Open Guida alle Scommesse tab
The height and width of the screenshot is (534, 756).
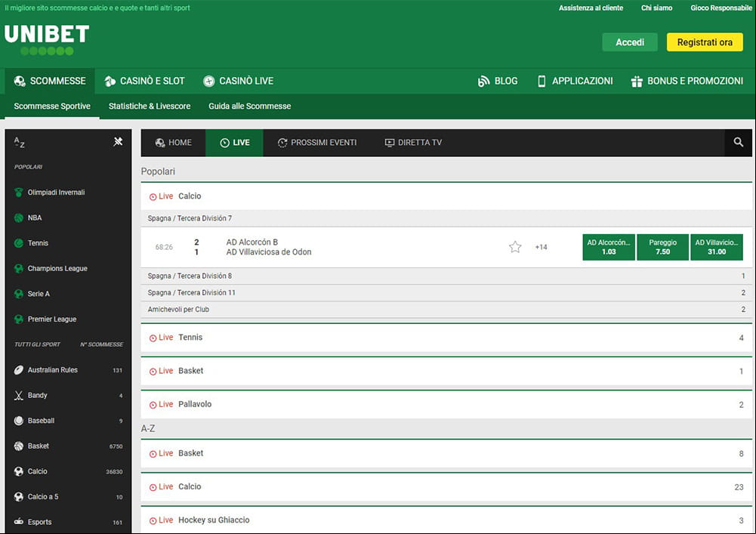[250, 106]
